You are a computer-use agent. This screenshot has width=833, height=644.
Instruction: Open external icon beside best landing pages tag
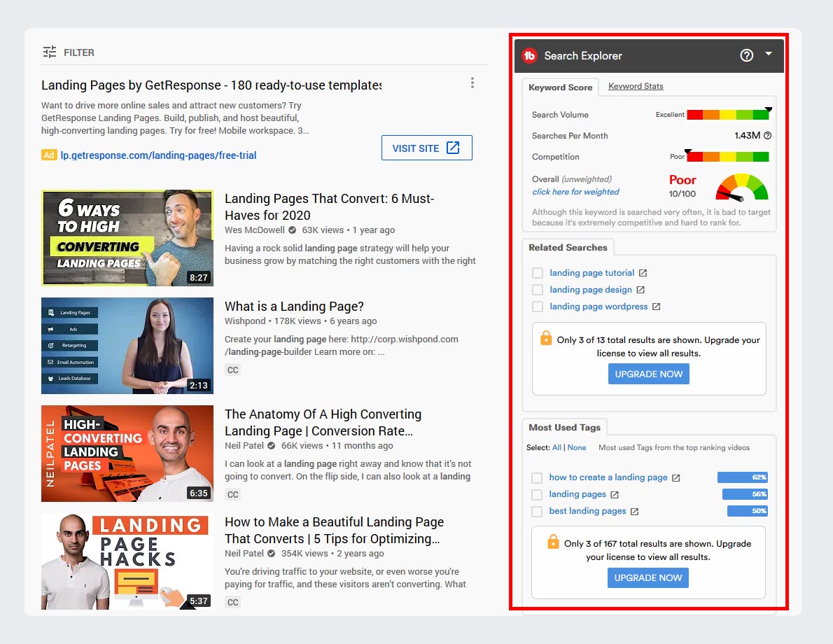[634, 511]
